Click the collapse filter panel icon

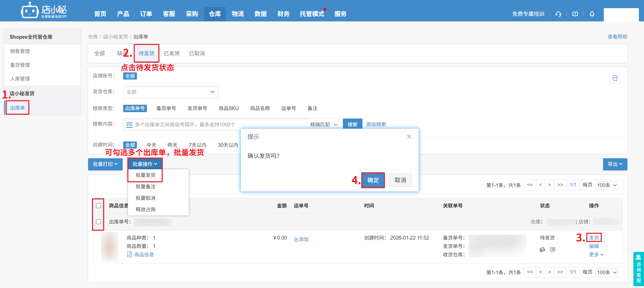(x=615, y=78)
